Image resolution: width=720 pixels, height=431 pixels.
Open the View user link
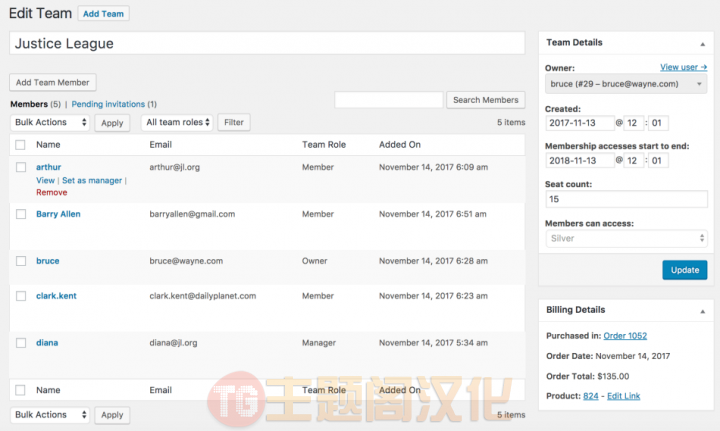683,67
